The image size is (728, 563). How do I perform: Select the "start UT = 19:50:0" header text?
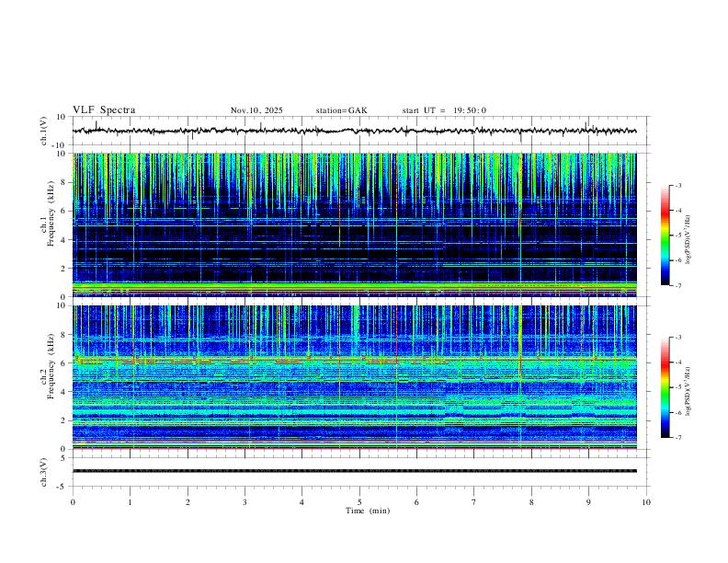coord(444,110)
